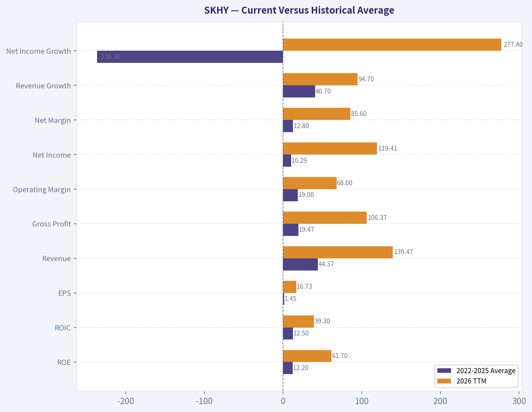Click the 'Operating Margin' axis label

coord(42,189)
